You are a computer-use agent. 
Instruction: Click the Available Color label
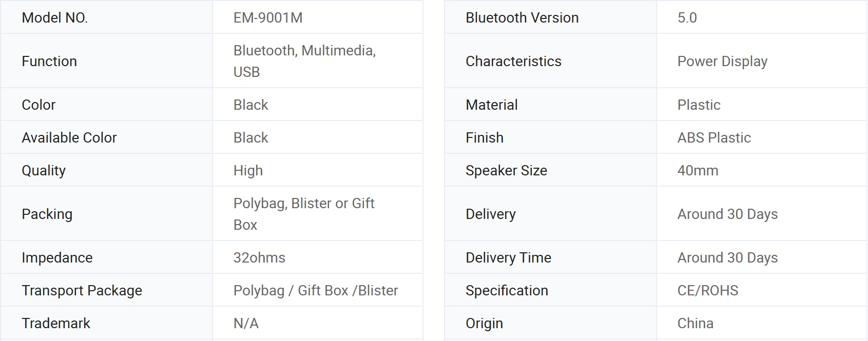[x=69, y=138]
